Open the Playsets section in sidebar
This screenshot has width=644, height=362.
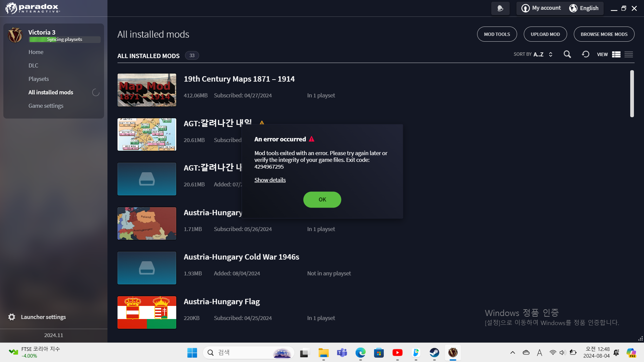(x=39, y=79)
